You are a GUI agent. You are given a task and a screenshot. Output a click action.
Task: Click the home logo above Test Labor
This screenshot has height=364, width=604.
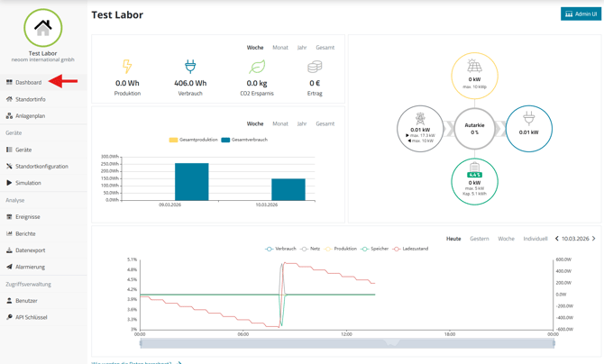42,28
